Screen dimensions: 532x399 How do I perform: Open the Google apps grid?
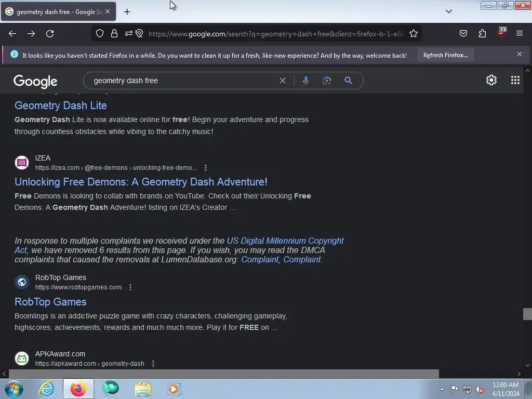pos(515,80)
